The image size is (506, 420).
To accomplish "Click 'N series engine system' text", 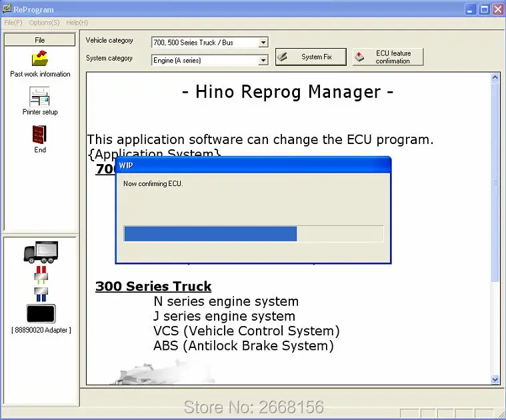I will click(x=226, y=301).
